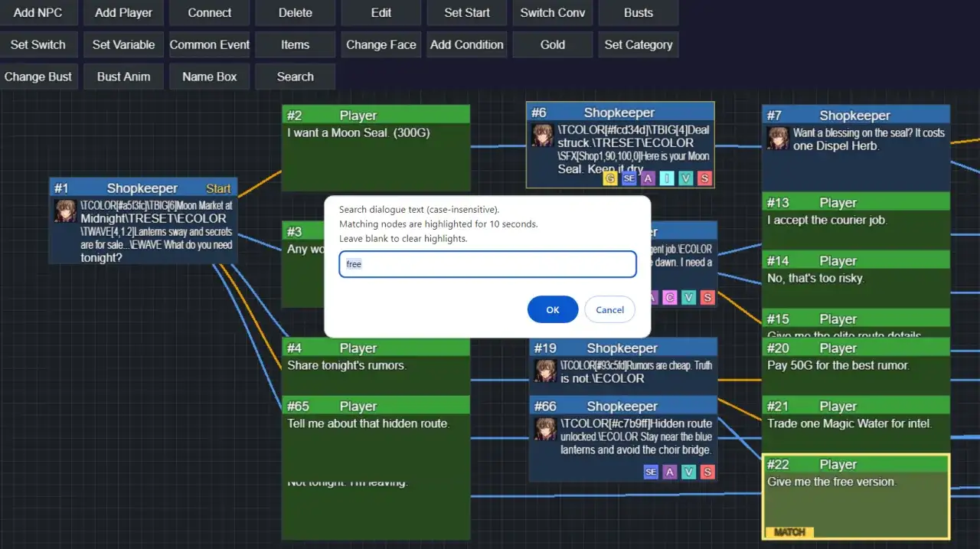Screen dimensions: 980x549
Task: Click the Change Face toolbar button
Action: 381,44
